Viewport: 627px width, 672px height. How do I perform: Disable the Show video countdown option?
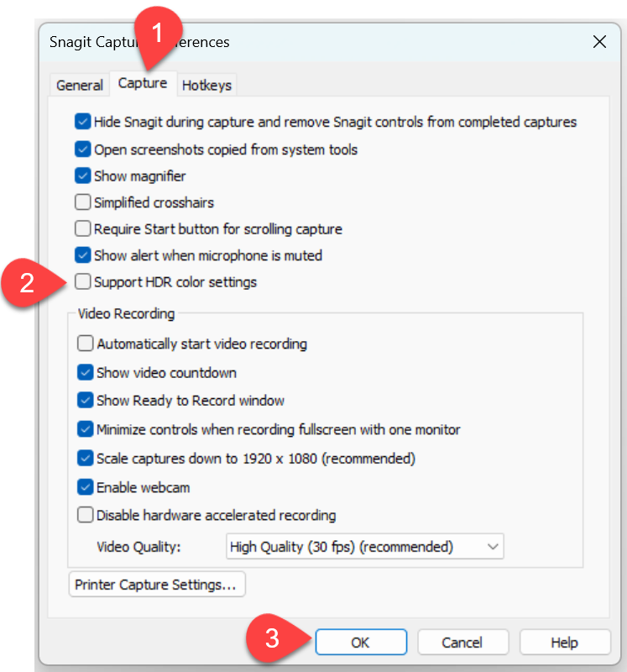coord(85,372)
